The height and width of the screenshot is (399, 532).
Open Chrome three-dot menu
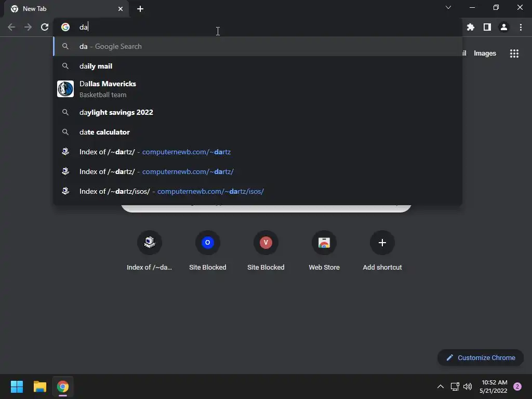click(x=521, y=27)
